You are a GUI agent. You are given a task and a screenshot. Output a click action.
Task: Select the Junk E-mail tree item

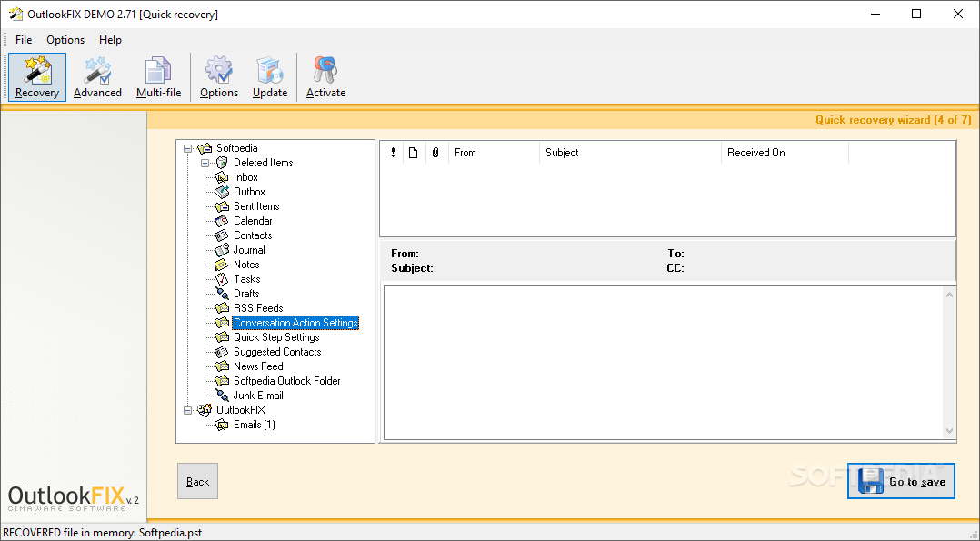[258, 396]
